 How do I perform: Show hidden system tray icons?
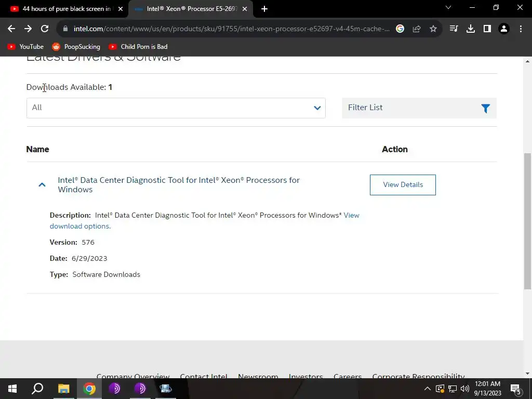coord(428,389)
